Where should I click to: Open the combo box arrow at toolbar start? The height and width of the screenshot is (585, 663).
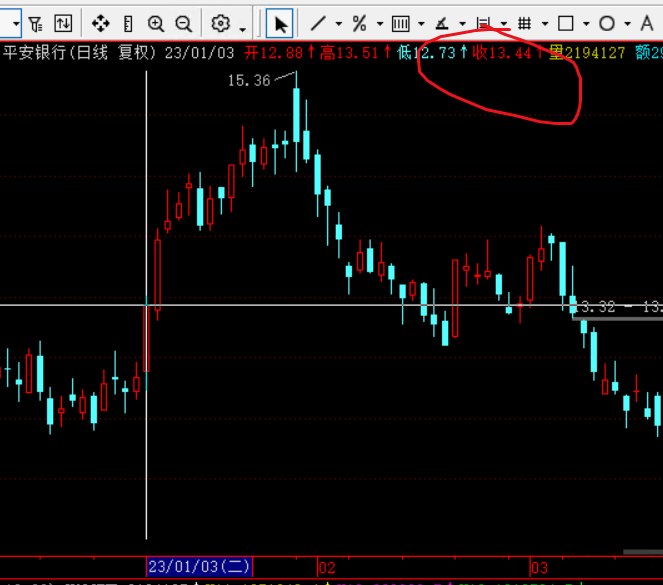pyautogui.click(x=16, y=23)
